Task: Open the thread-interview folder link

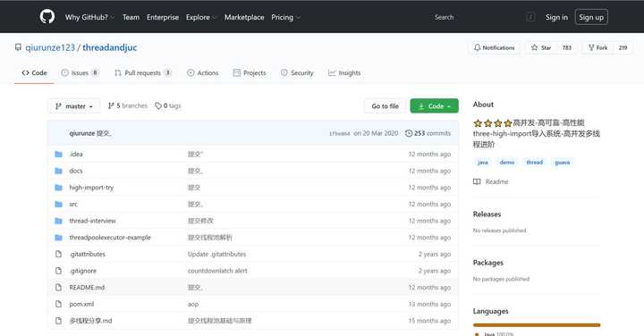Action: pyautogui.click(x=92, y=221)
